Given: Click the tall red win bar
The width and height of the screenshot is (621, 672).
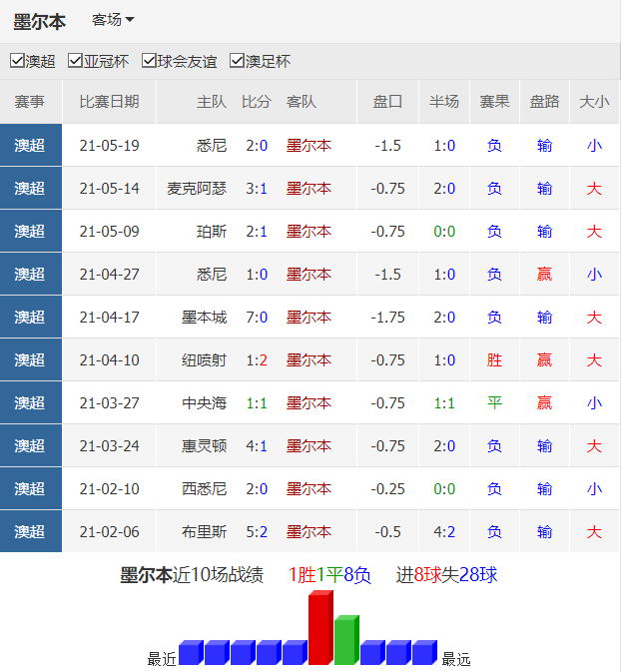Looking at the screenshot, I should [x=320, y=628].
